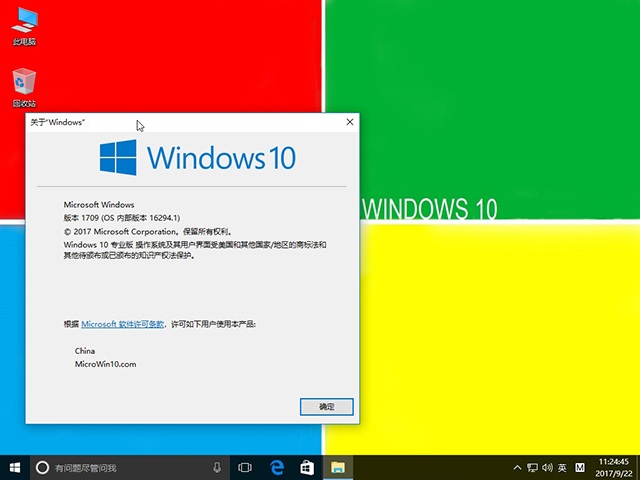Click the licensed user 'China' text
Image resolution: width=640 pixels, height=480 pixels.
[x=85, y=351]
